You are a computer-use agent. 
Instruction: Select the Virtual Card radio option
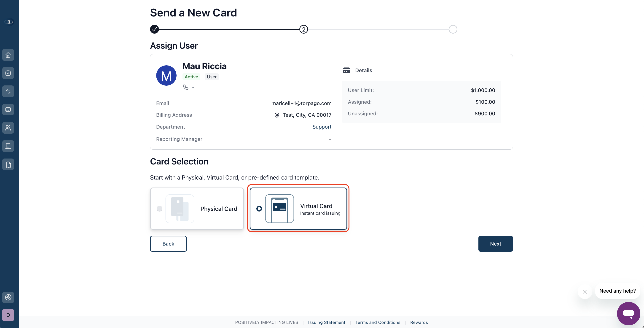[259, 209]
